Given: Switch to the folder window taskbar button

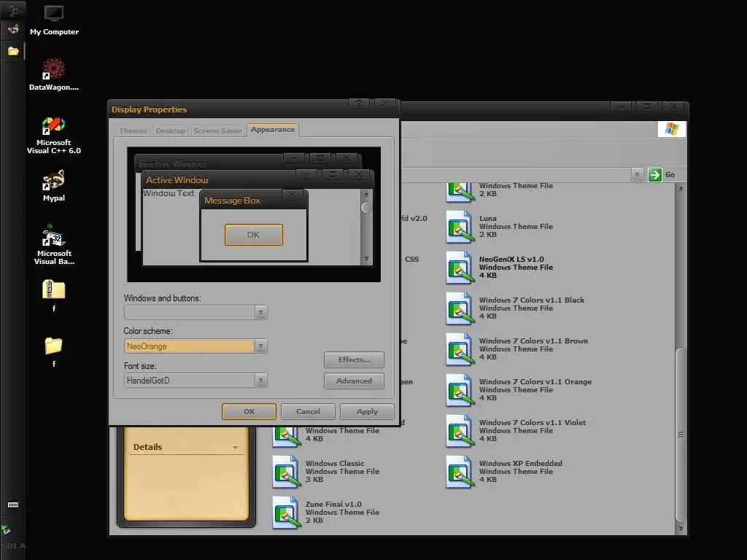Looking at the screenshot, I should (x=13, y=51).
